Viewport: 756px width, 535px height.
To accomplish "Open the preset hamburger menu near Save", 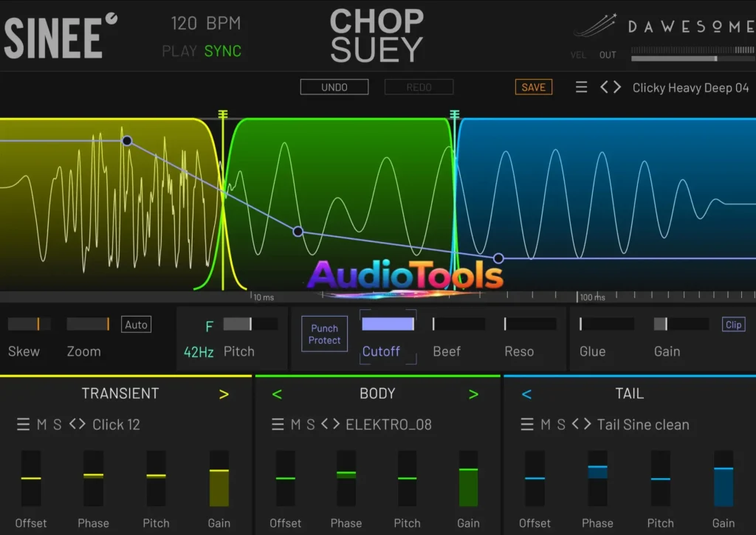I will click(582, 87).
